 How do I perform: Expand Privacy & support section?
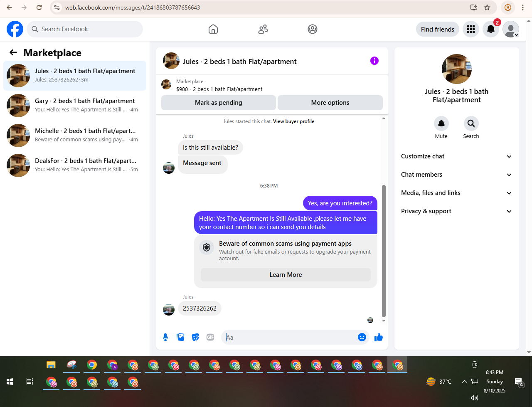pyautogui.click(x=457, y=211)
